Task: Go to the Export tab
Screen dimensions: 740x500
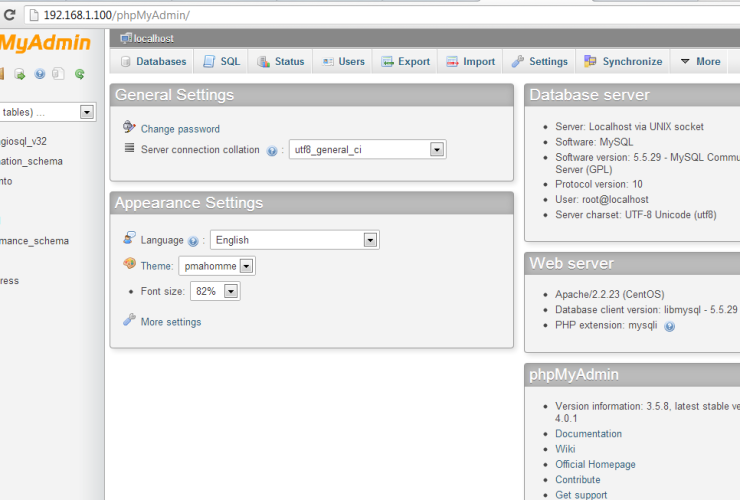Action: coord(405,61)
